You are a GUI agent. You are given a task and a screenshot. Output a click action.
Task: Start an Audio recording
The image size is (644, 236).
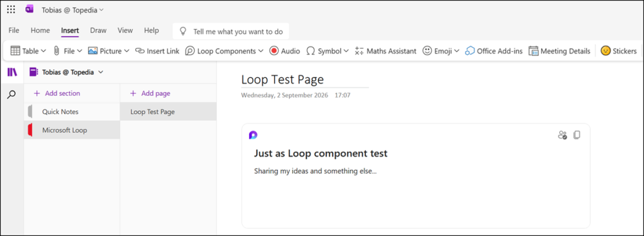tap(285, 51)
